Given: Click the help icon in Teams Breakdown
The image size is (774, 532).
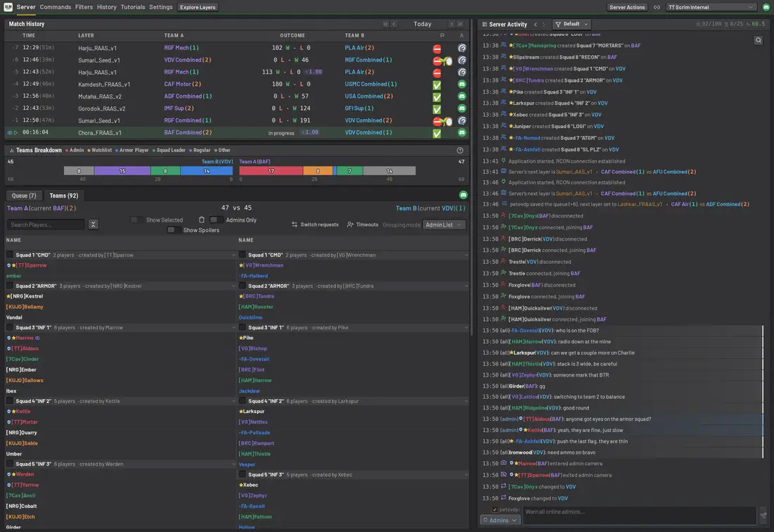Looking at the screenshot, I should click(459, 150).
